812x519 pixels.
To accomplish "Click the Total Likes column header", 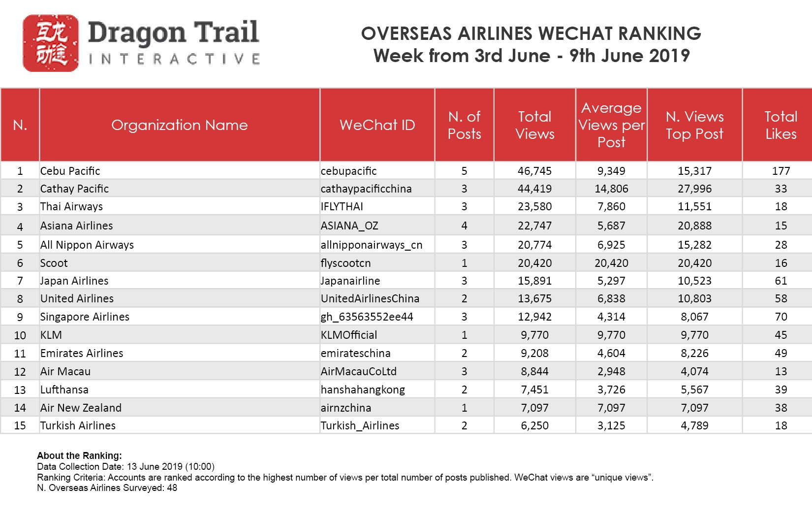I will pos(781,125).
